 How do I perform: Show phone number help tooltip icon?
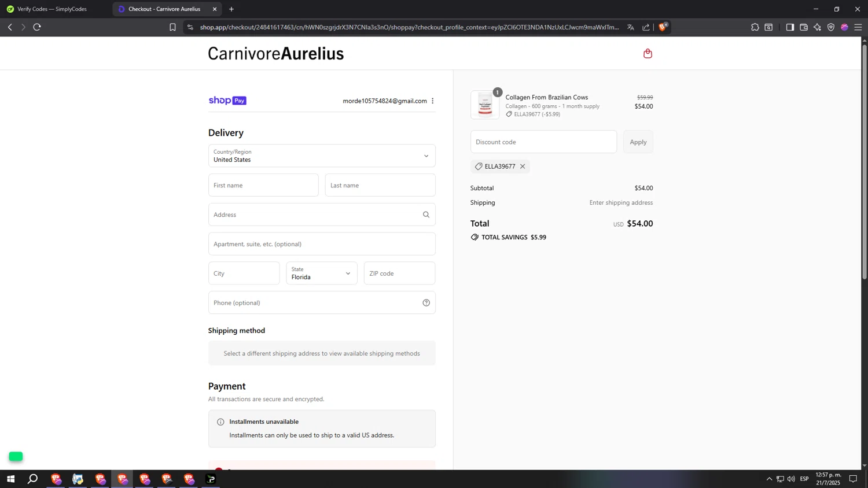[x=426, y=302]
